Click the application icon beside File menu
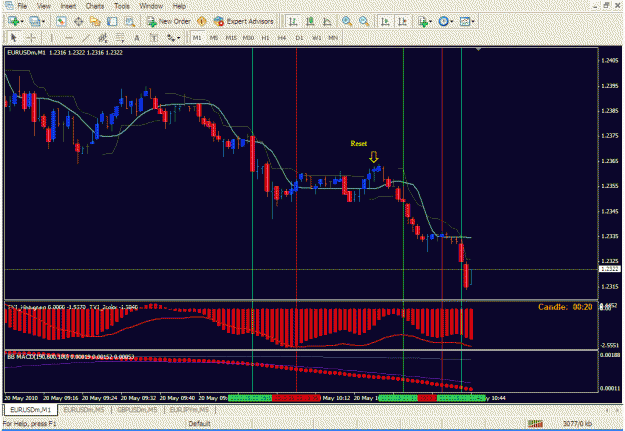Viewport: 625px width, 431px height. pyautogui.click(x=8, y=6)
